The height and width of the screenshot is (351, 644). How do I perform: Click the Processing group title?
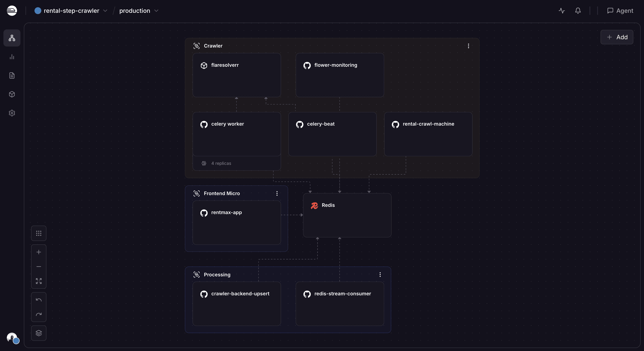pos(217,275)
